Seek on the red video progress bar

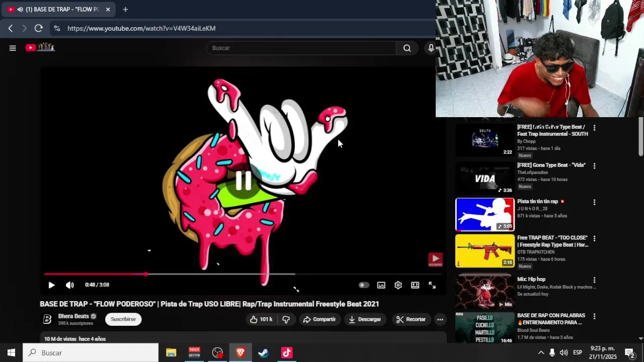point(243,274)
